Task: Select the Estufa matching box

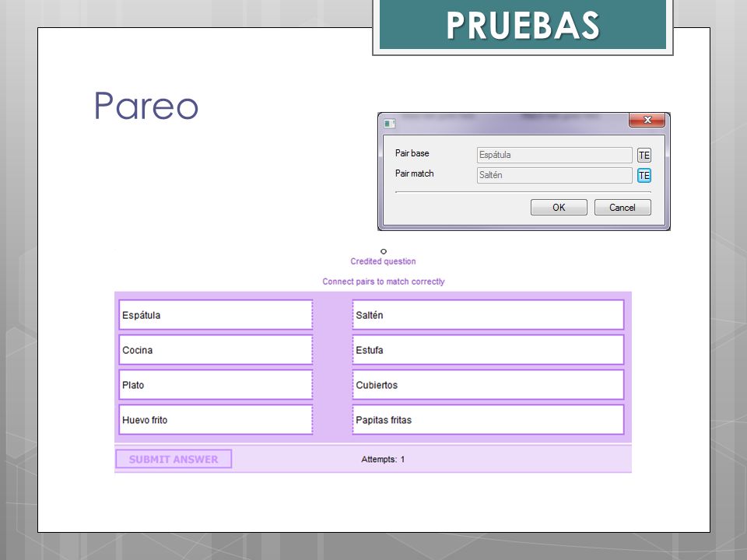Action: pyautogui.click(x=488, y=350)
